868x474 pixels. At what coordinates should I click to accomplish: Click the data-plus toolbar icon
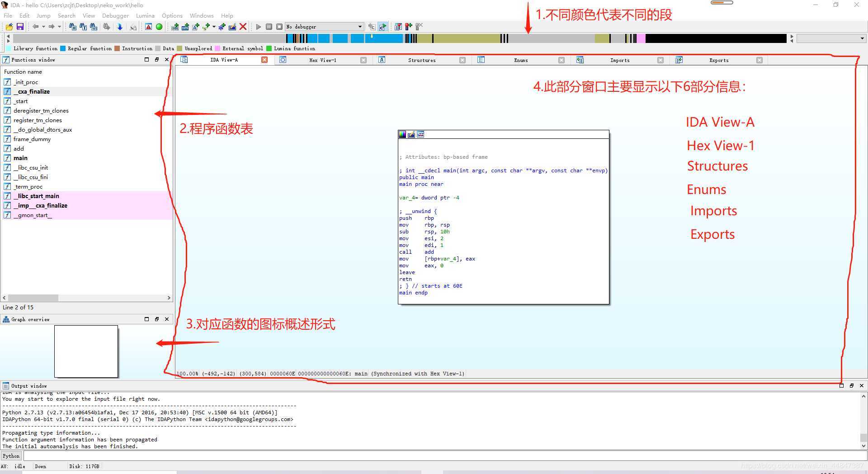185,27
